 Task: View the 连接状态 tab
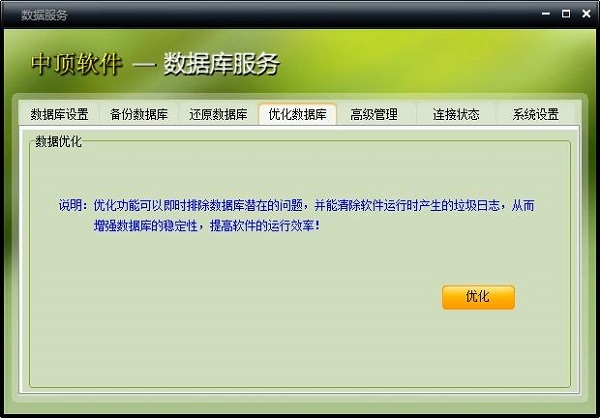[456, 114]
